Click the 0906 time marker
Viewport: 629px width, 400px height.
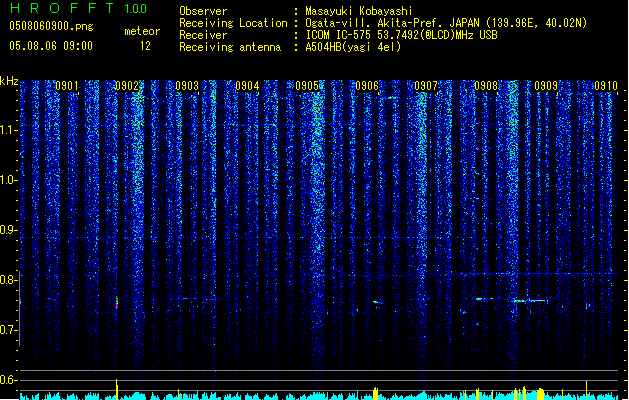(367, 86)
